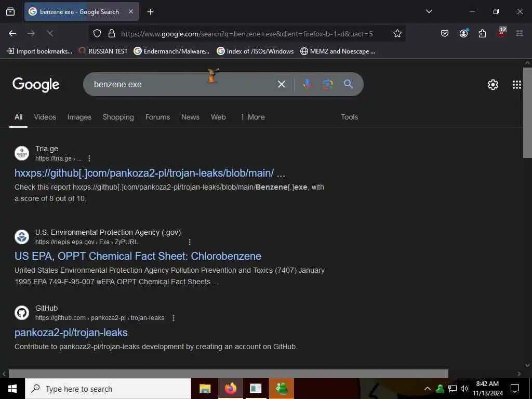
Task: Click the vertical page scrollbar
Action: click(x=527, y=113)
